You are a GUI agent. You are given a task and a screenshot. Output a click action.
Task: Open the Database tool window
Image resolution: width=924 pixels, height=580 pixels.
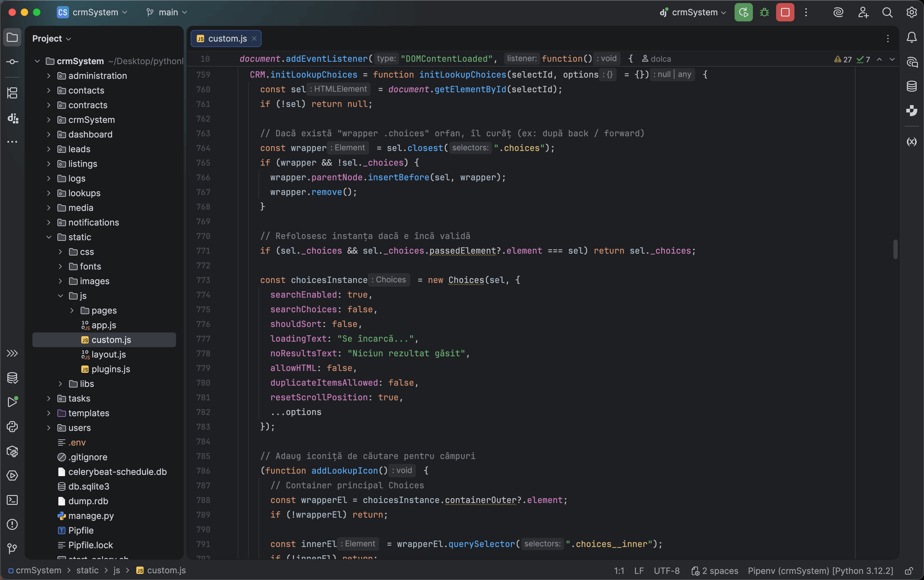click(912, 86)
